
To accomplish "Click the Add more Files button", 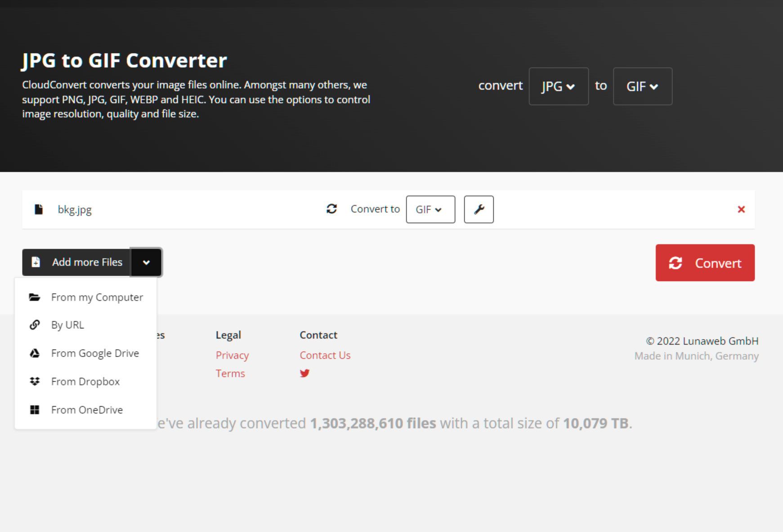I will (76, 262).
